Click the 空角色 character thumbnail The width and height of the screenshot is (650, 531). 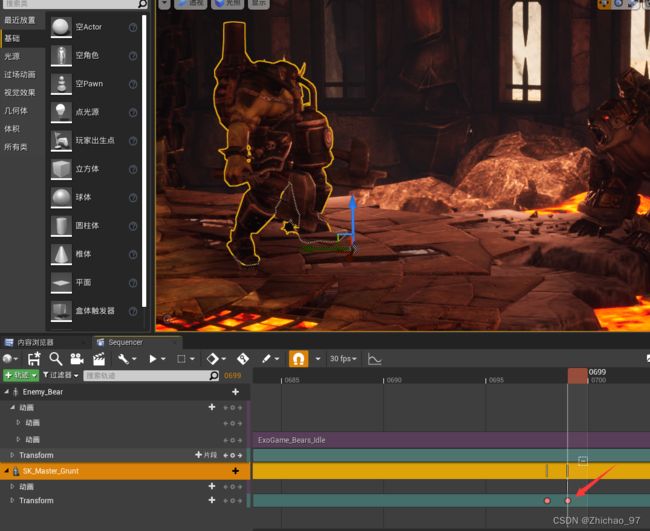pyautogui.click(x=61, y=56)
